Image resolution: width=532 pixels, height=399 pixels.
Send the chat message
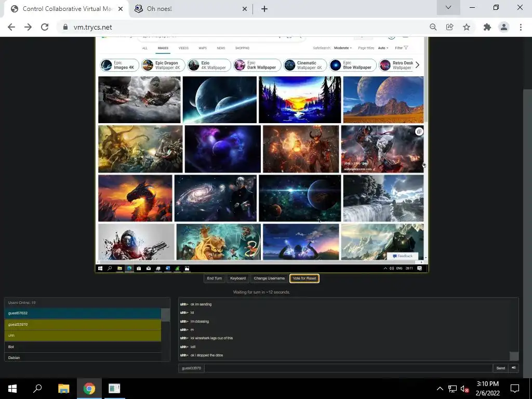[500, 368]
